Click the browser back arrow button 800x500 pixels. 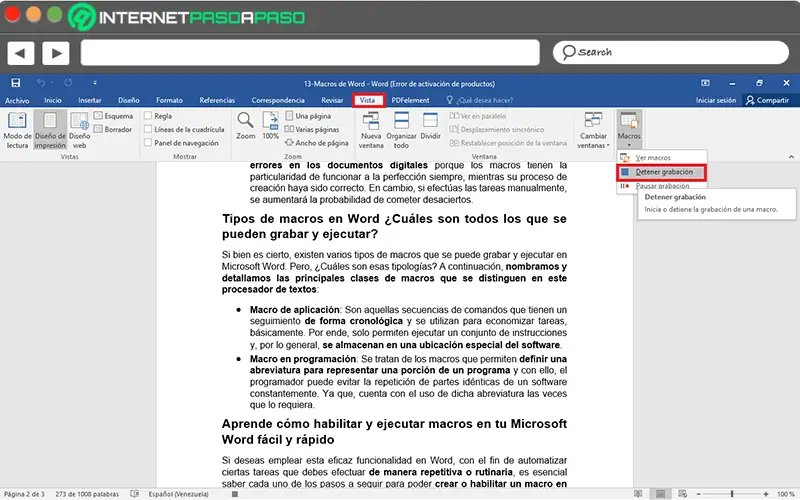pos(20,53)
